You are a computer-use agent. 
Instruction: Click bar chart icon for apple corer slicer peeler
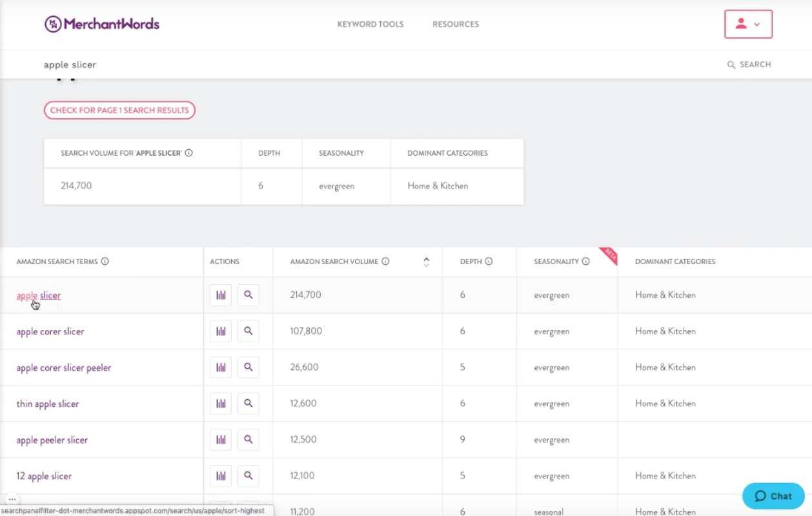coord(221,367)
